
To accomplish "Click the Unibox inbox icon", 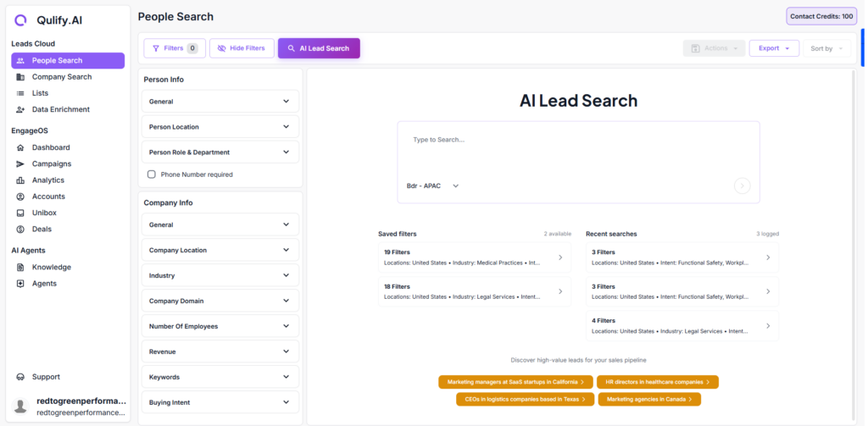I will pyautogui.click(x=20, y=213).
